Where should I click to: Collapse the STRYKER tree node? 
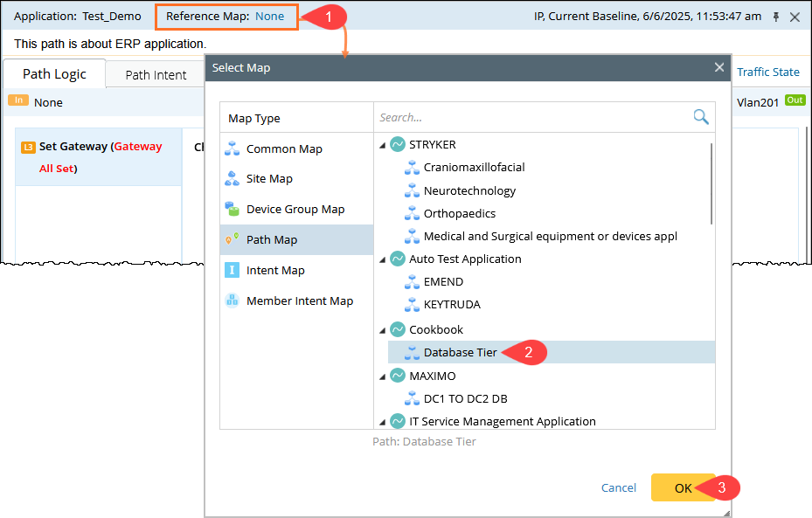[x=383, y=145]
